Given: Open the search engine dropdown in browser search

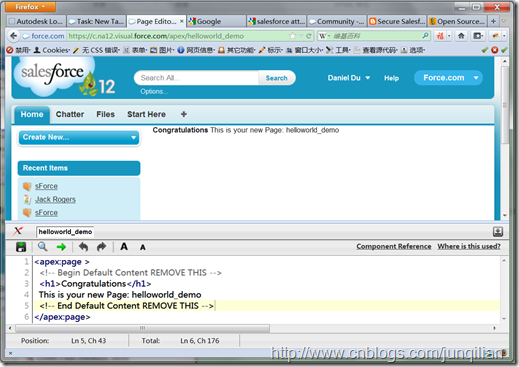Looking at the screenshot, I should point(324,36).
